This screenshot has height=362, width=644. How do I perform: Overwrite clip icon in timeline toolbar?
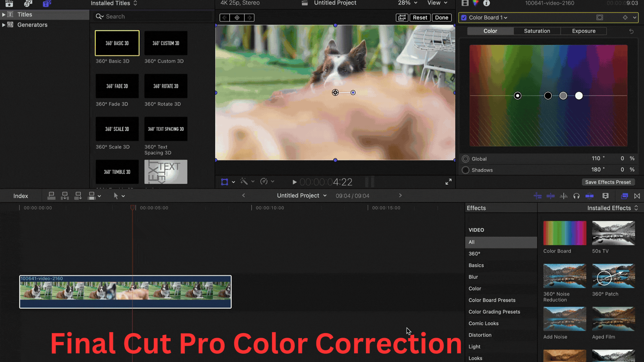[x=91, y=196]
